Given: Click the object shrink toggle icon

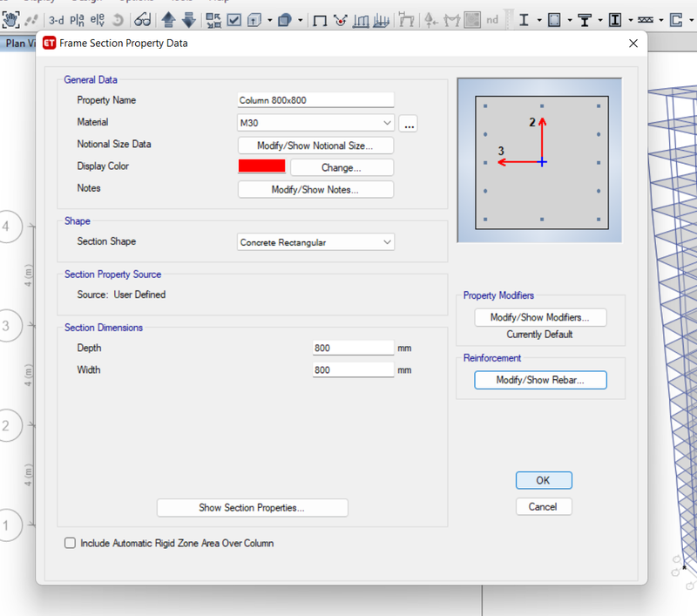Looking at the screenshot, I should click(x=213, y=20).
